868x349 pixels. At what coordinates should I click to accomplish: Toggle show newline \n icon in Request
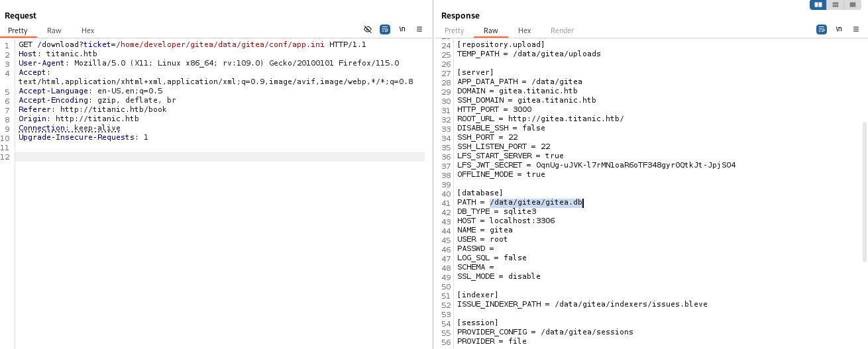pyautogui.click(x=402, y=29)
